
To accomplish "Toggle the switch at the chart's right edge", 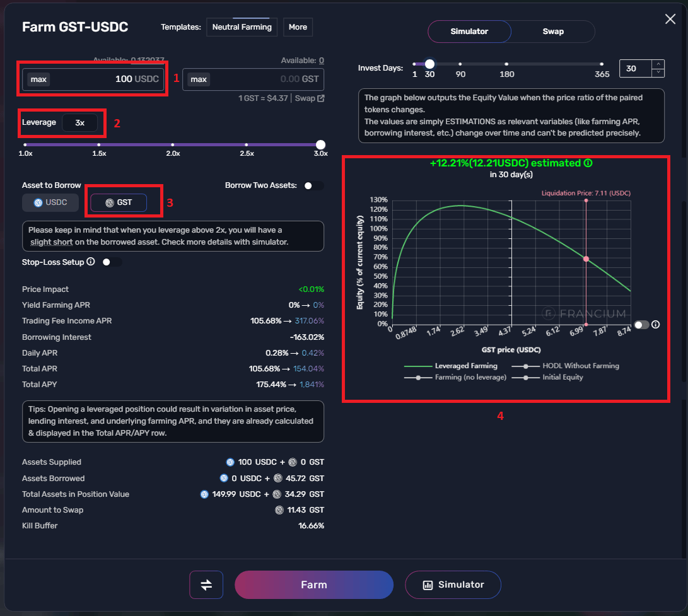I will tap(641, 325).
